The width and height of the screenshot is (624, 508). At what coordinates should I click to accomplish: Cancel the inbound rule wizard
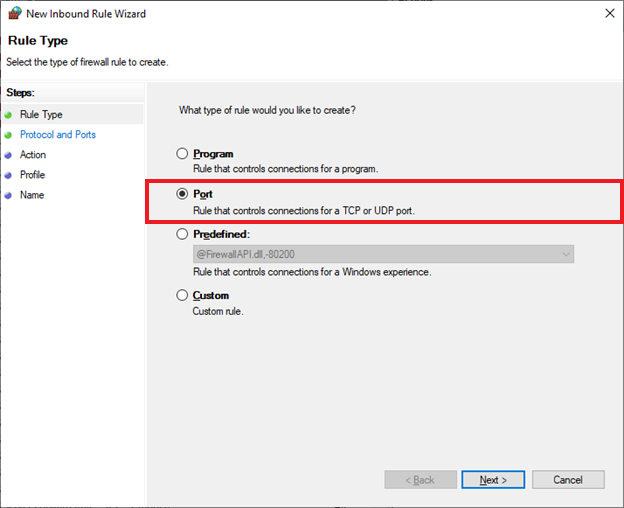[x=567, y=480]
